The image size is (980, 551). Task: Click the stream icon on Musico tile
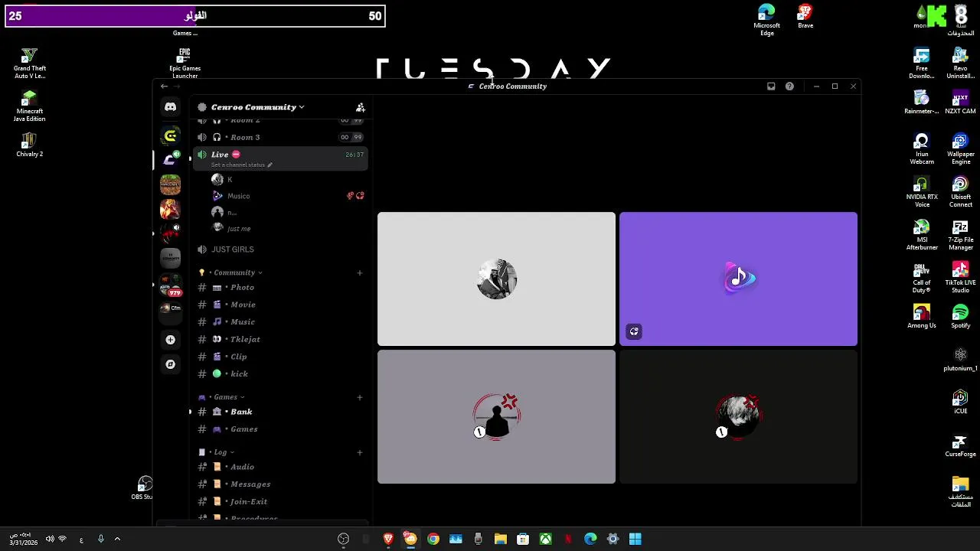point(634,332)
